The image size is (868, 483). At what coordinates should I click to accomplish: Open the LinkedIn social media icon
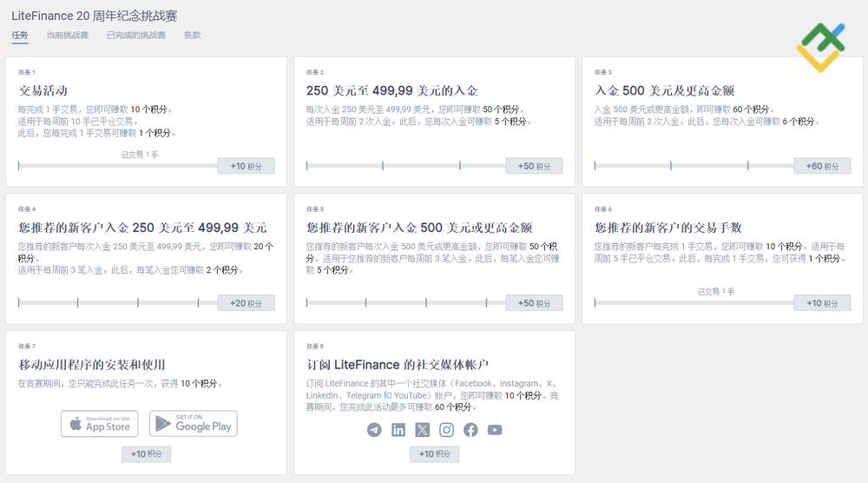coord(398,430)
